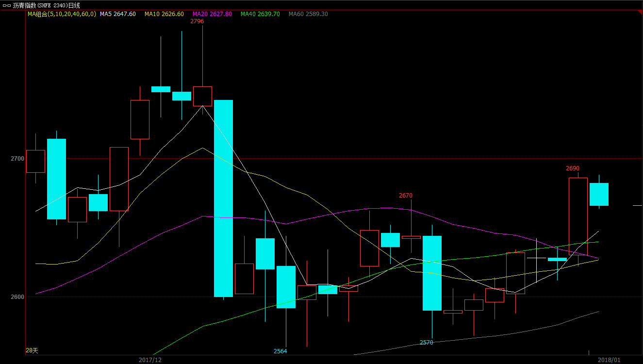Click the 2017/12 date axis label
The width and height of the screenshot is (643, 364).
pyautogui.click(x=150, y=360)
